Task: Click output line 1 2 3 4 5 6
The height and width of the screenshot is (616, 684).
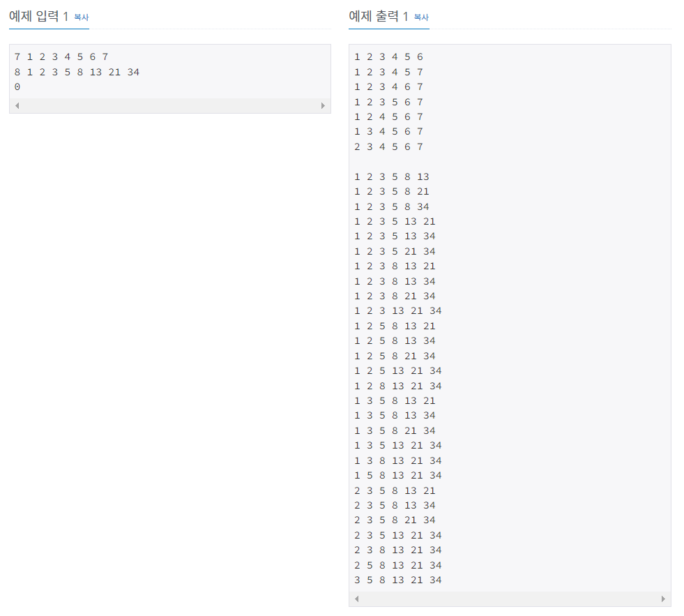Action: pyautogui.click(x=388, y=57)
